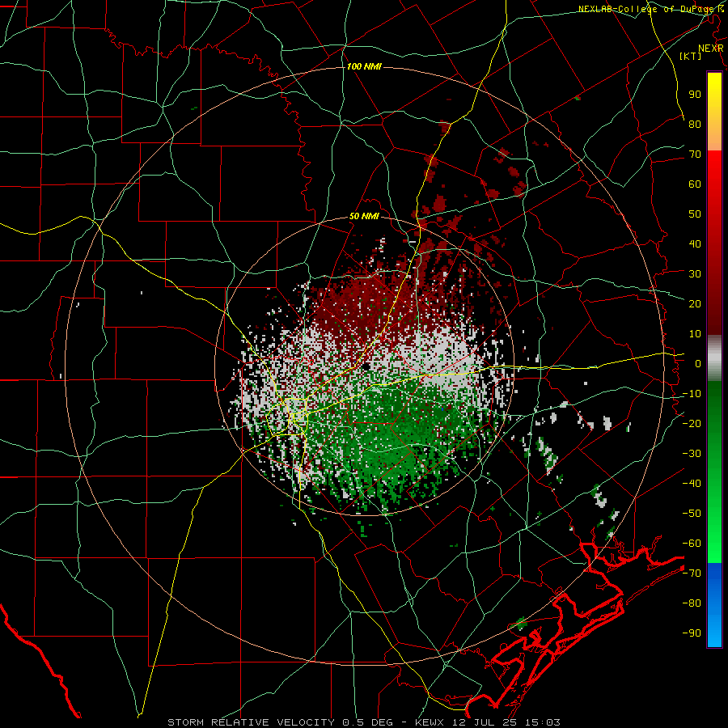Click the gray zero-velocity segment of color bar
728x728 pixels.
(x=714, y=358)
